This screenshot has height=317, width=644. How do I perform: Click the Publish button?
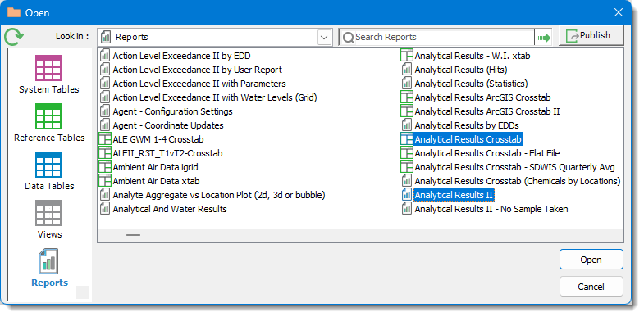[591, 36]
